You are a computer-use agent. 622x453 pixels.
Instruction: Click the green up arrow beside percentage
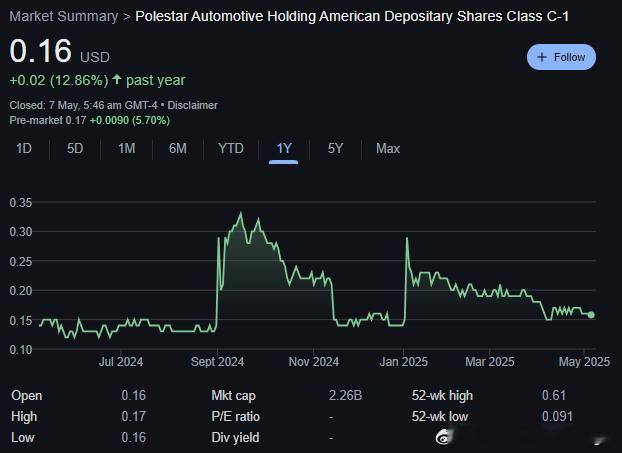(117, 79)
